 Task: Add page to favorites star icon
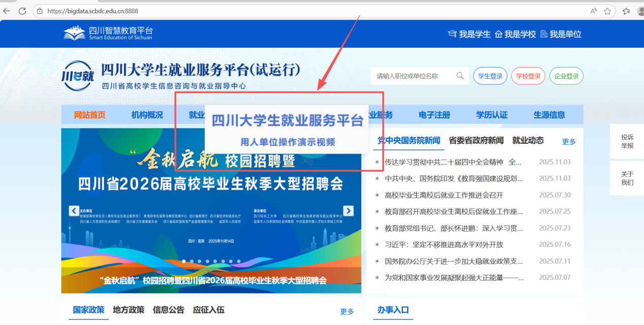point(607,11)
